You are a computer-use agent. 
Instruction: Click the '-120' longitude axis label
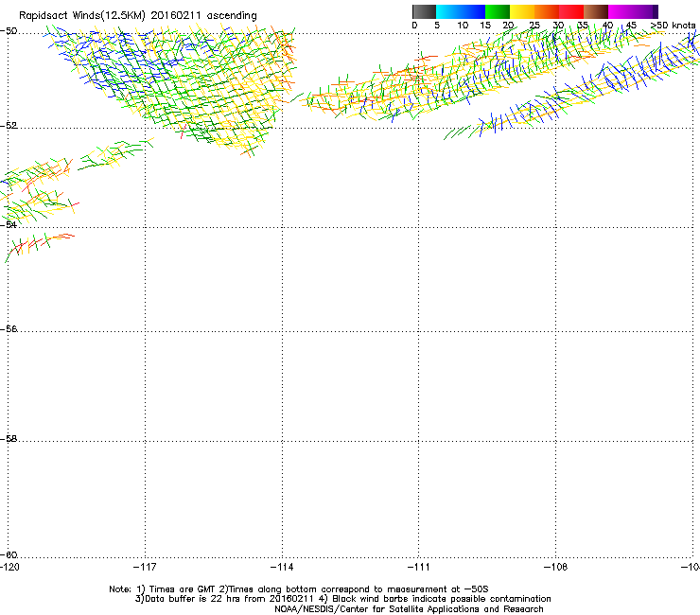(9, 567)
